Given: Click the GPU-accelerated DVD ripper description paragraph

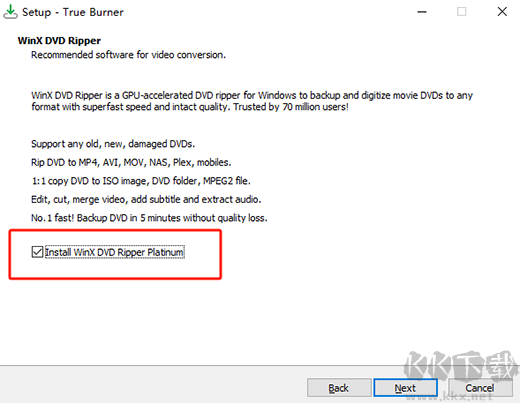Looking at the screenshot, I should (x=252, y=101).
